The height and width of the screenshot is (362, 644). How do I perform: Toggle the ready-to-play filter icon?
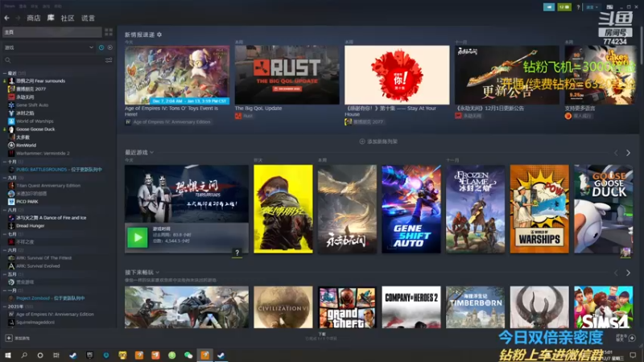coord(110,47)
